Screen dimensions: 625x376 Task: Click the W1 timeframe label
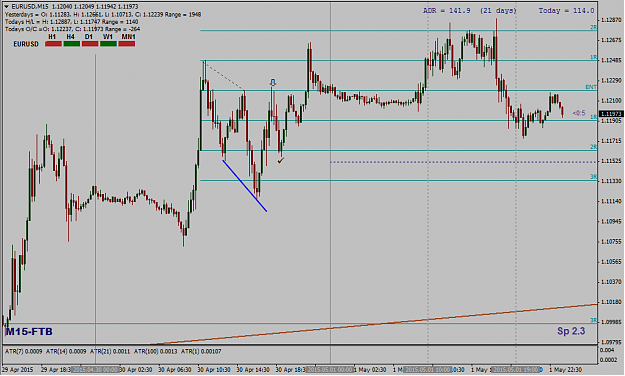108,37
